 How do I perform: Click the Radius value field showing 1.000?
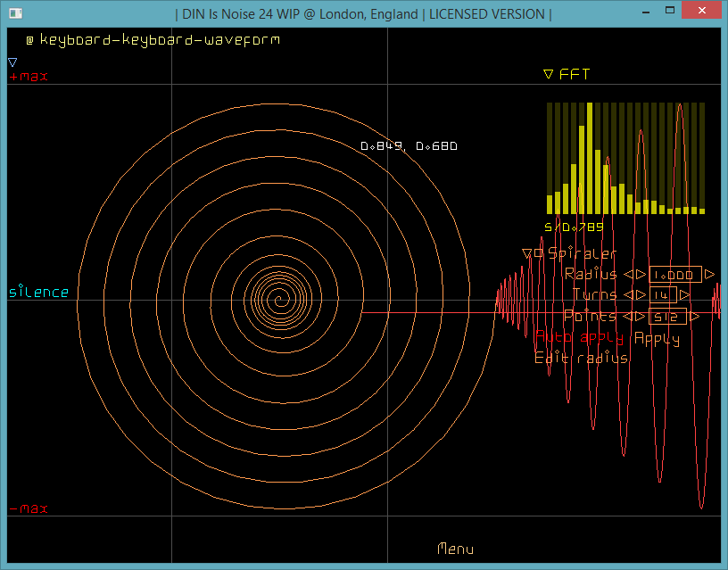(674, 275)
